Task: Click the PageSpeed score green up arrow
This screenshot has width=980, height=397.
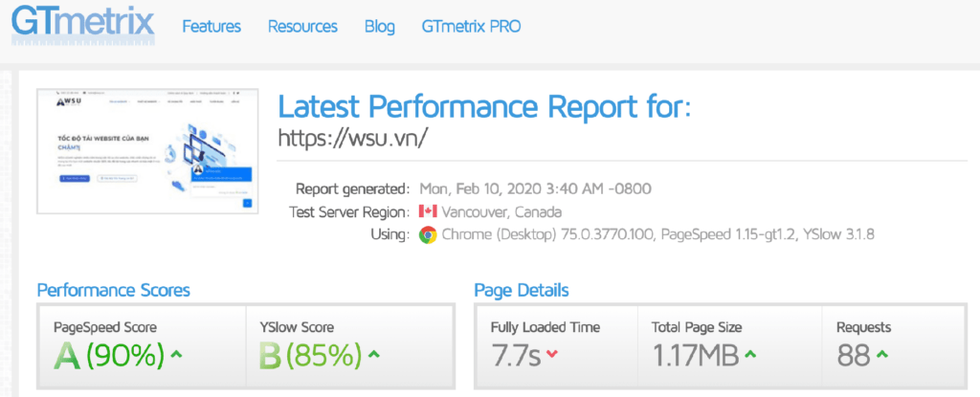Action: [x=176, y=355]
